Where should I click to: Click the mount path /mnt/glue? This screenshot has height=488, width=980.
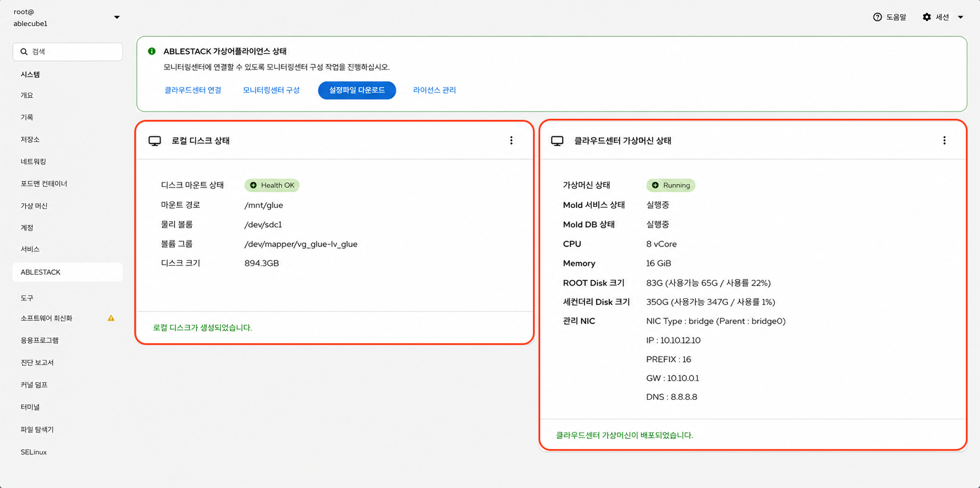(264, 205)
